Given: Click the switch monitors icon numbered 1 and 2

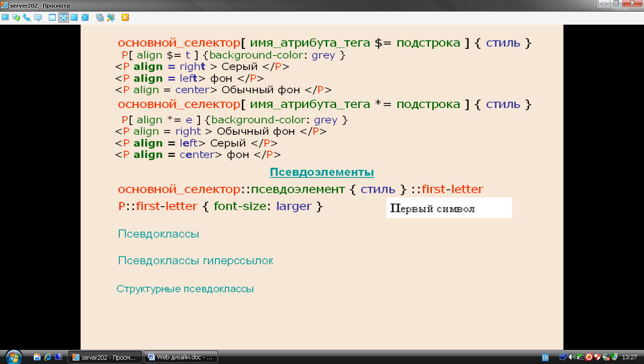Looking at the screenshot, I should coord(100,18).
